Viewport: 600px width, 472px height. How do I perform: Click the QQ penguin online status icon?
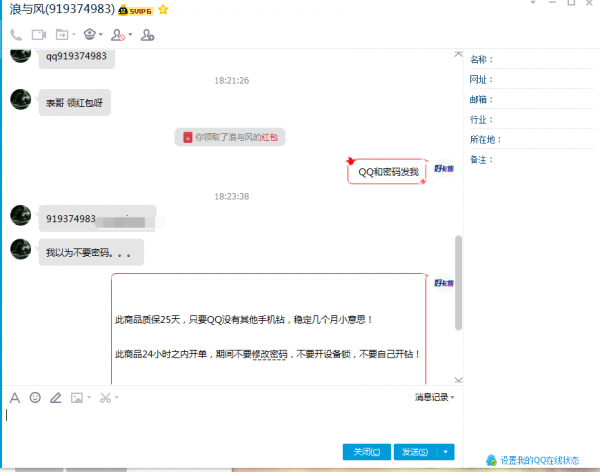point(491,460)
